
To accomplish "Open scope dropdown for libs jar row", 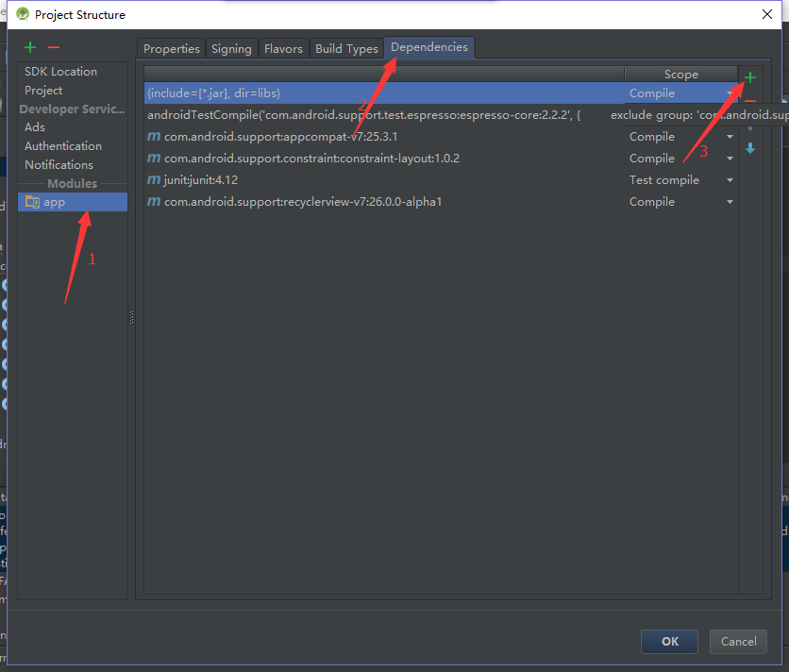I will click(730, 93).
